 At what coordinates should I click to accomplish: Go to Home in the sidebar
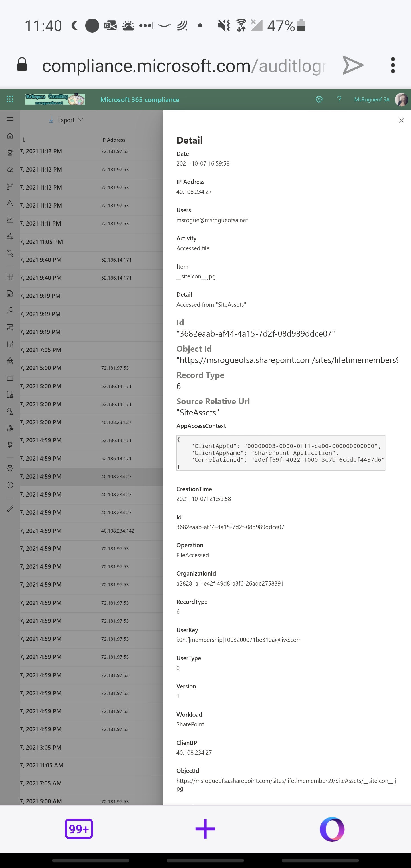click(10, 136)
